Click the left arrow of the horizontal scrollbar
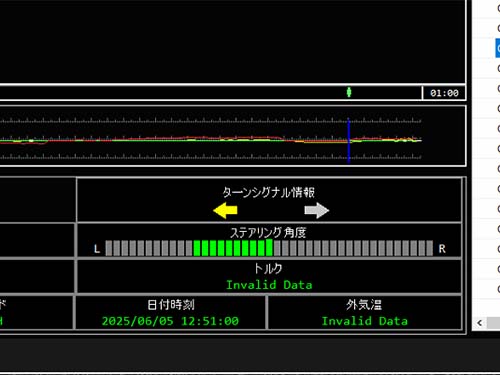 click(x=479, y=323)
